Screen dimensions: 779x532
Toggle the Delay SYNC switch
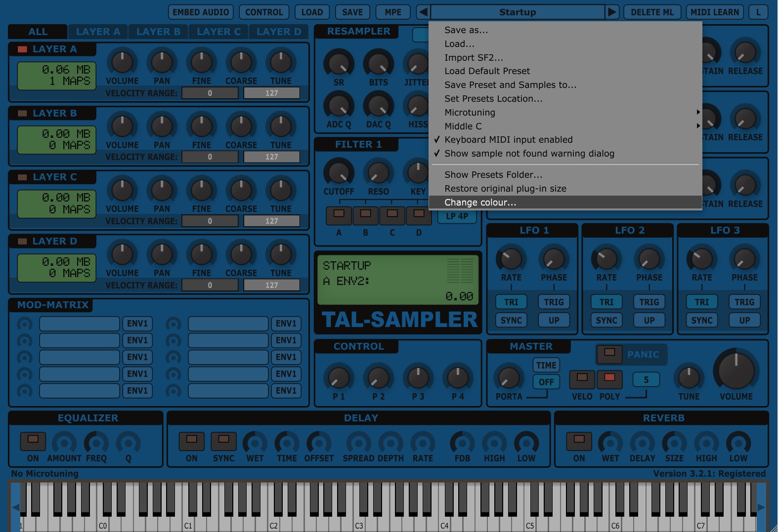pyautogui.click(x=223, y=441)
